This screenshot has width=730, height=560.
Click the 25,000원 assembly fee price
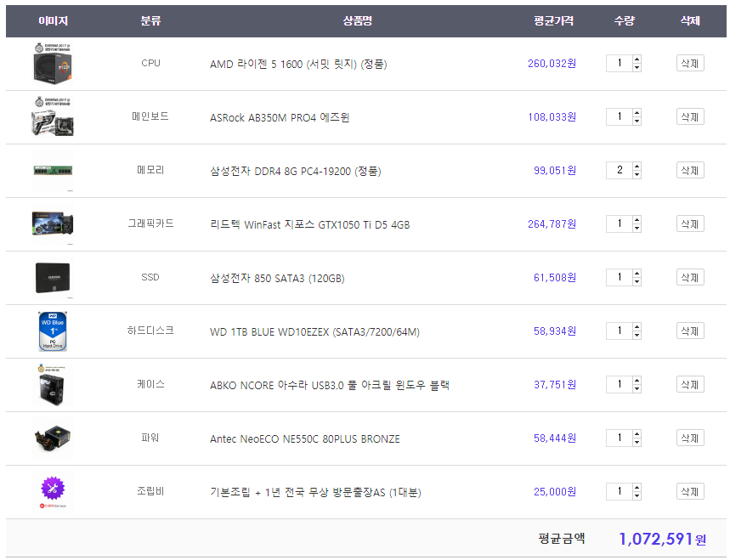555,491
